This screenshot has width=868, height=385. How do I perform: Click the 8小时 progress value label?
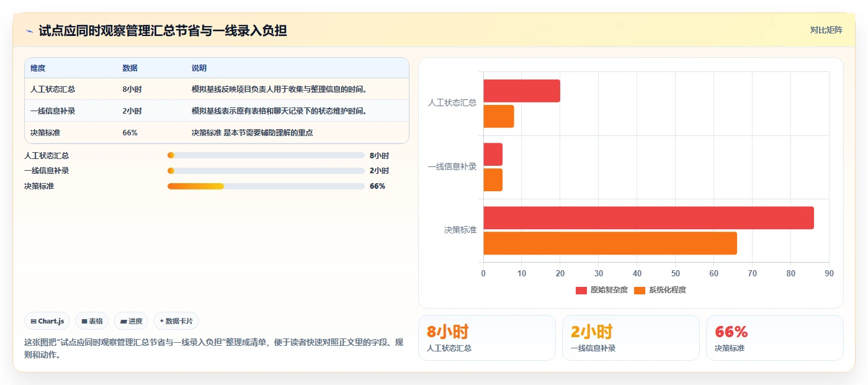379,156
